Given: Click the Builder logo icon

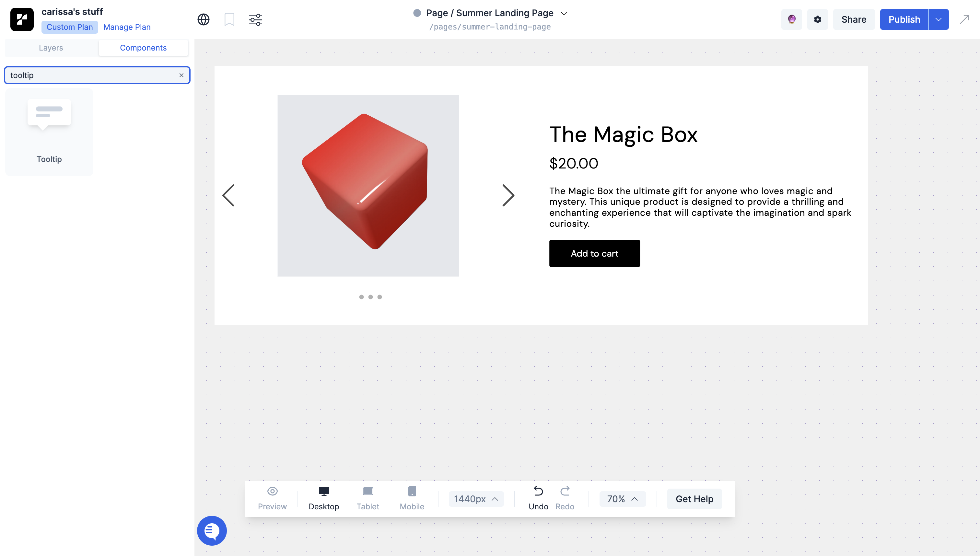Looking at the screenshot, I should (x=22, y=19).
